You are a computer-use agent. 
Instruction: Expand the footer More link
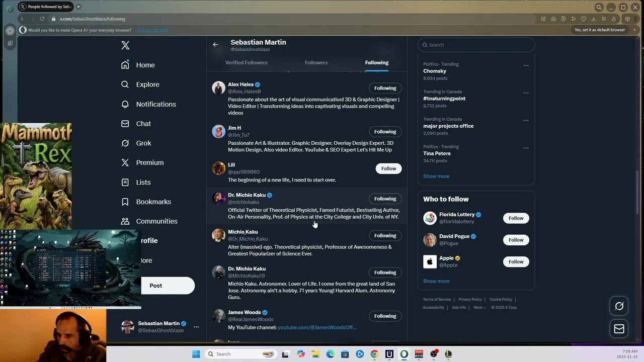[x=479, y=308]
